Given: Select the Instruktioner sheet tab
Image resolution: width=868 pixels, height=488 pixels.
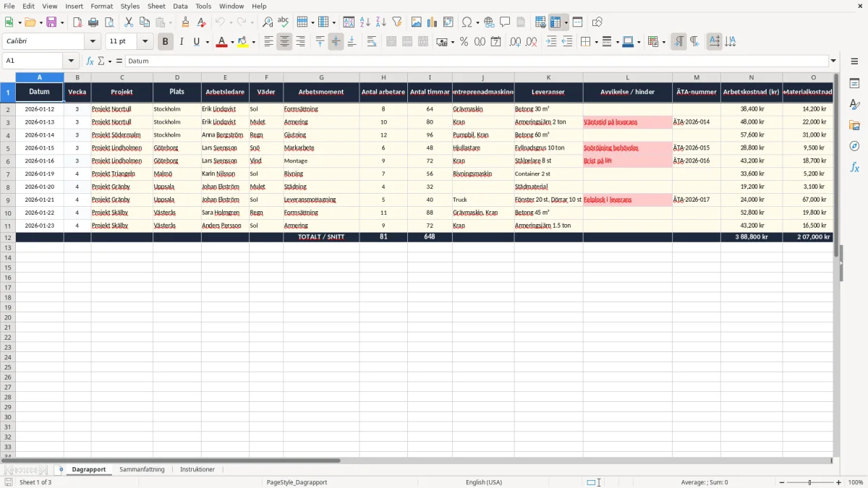Looking at the screenshot, I should [197, 469].
